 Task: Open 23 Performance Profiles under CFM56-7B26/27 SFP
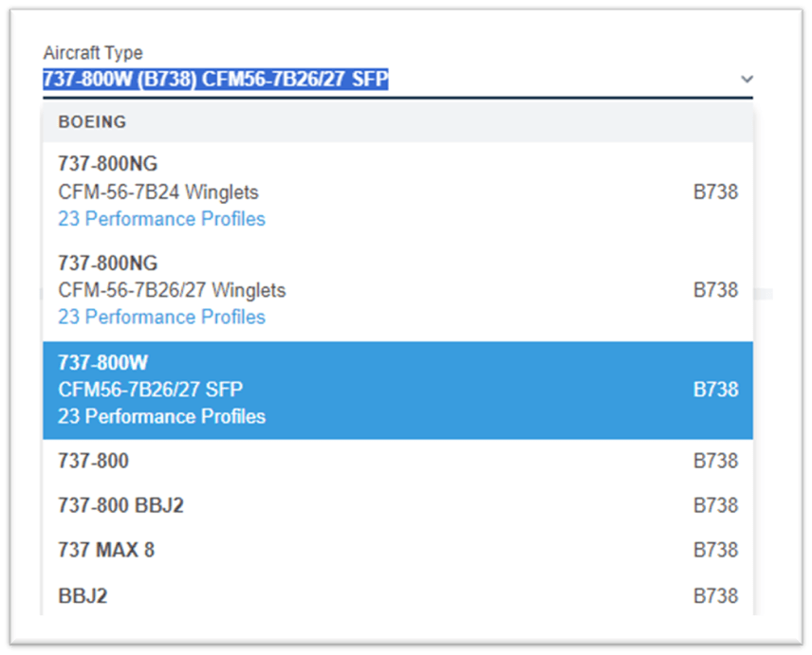161,416
